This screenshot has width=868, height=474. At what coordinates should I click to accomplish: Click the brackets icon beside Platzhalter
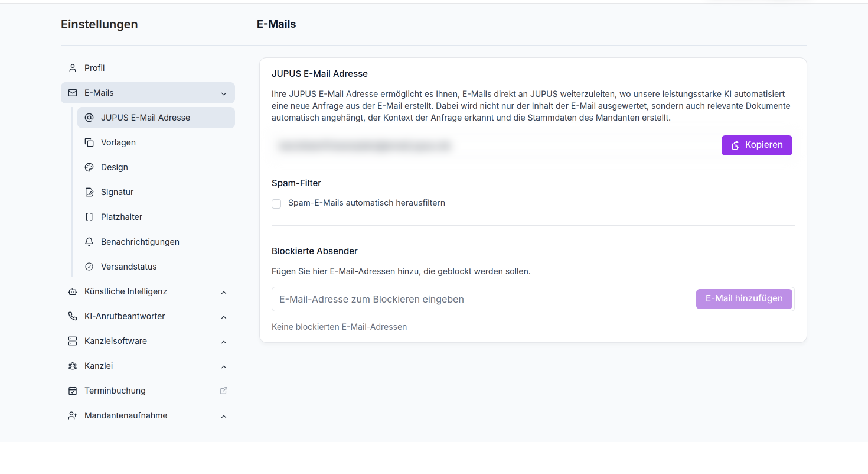point(89,217)
